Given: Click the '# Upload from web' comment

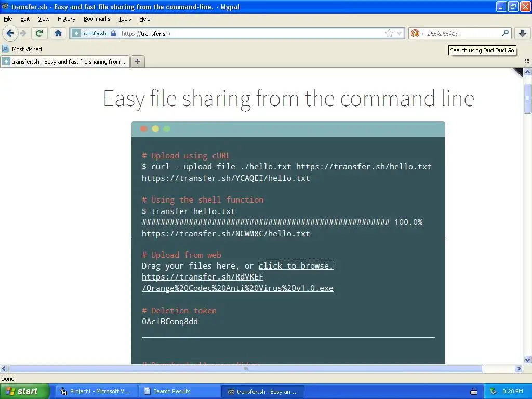Looking at the screenshot, I should click(x=181, y=255).
